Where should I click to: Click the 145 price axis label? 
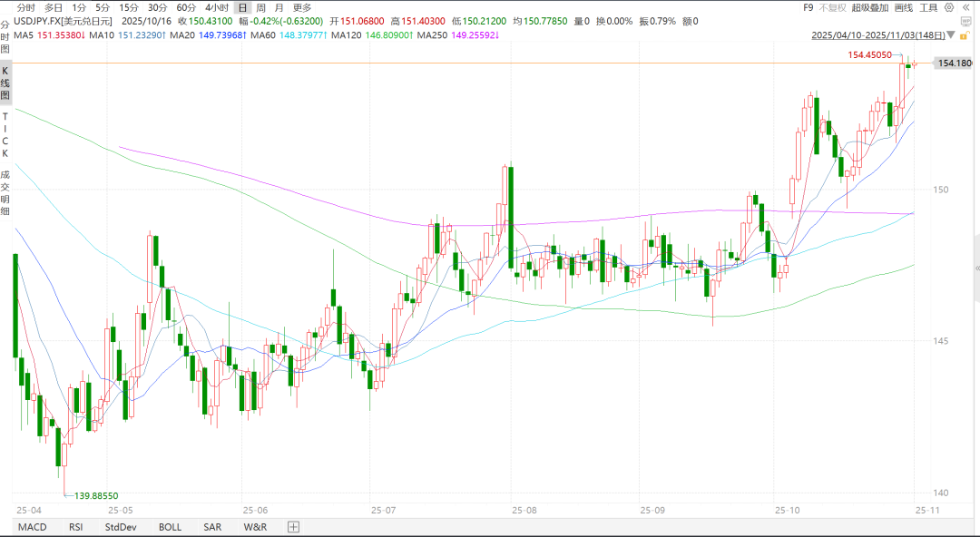point(940,341)
